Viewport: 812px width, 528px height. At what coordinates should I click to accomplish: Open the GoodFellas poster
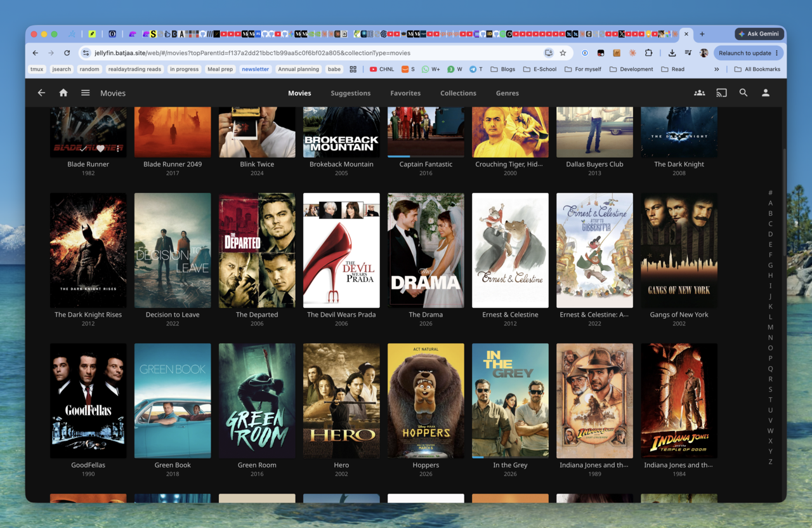click(88, 401)
